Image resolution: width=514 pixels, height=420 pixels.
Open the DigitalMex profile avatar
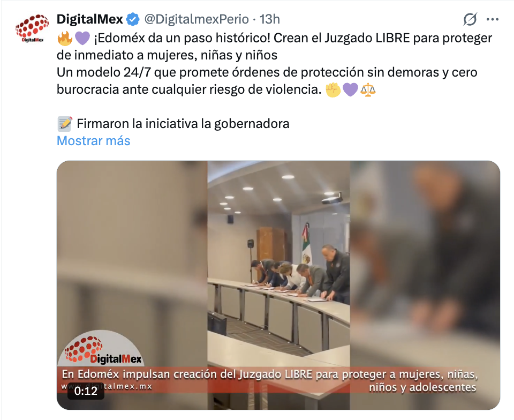32,28
